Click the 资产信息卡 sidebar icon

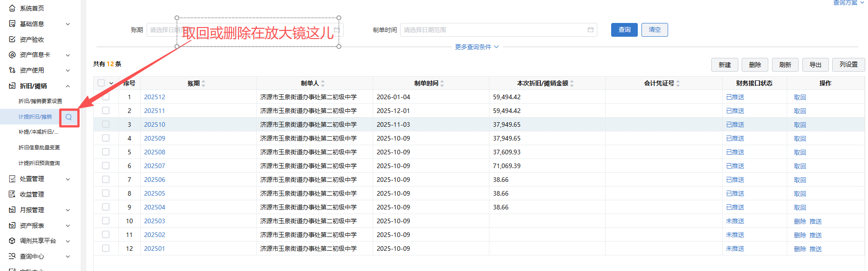pyautogui.click(x=12, y=55)
